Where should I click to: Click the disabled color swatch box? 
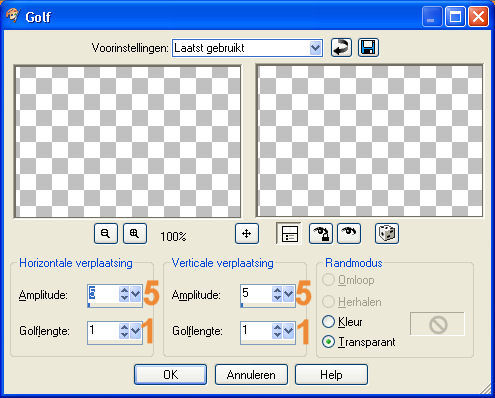(x=437, y=324)
